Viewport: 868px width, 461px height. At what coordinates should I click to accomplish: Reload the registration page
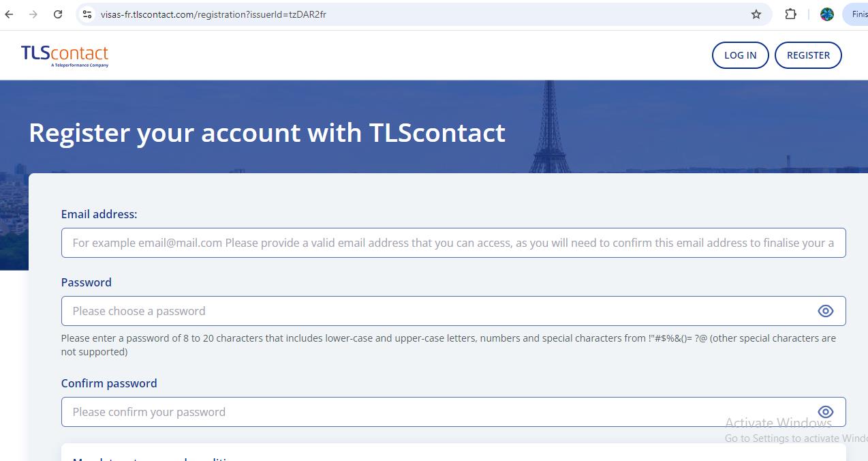[57, 14]
